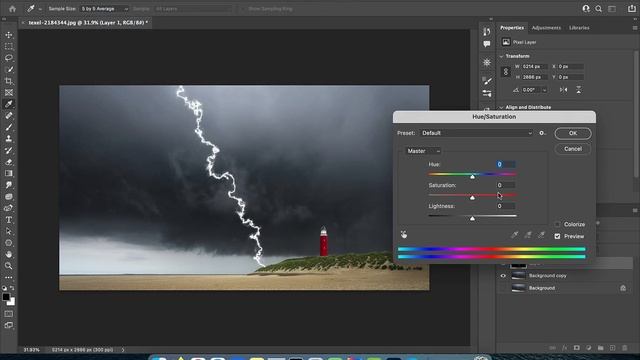
Task: Click the Saturation slider handle
Action: point(472,198)
